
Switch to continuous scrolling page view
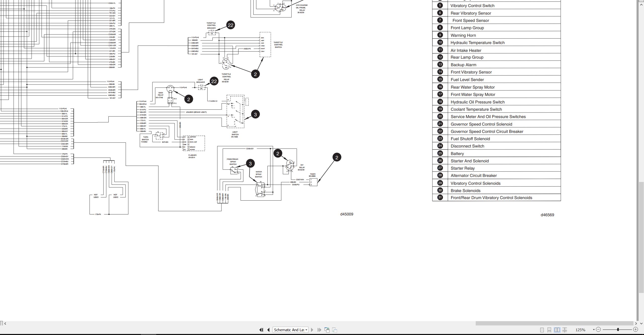point(549,330)
